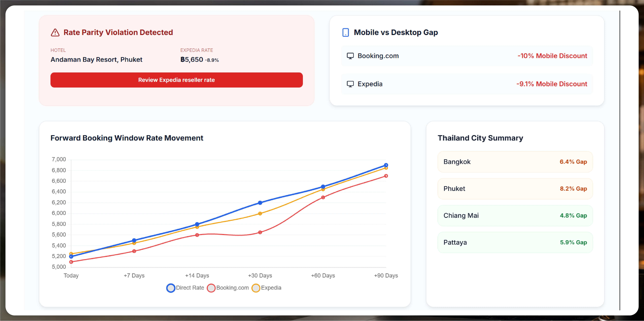The width and height of the screenshot is (644, 321).
Task: Click the Today axis label
Action: click(x=71, y=276)
